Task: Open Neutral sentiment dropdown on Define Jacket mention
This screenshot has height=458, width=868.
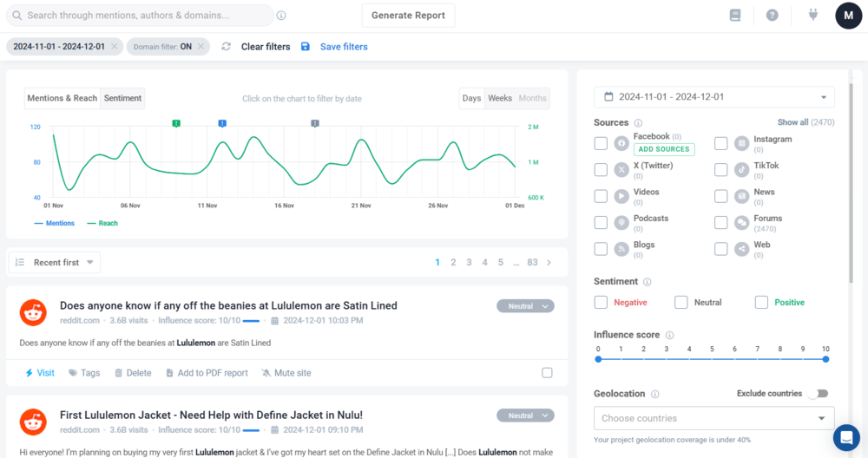Action: [525, 415]
